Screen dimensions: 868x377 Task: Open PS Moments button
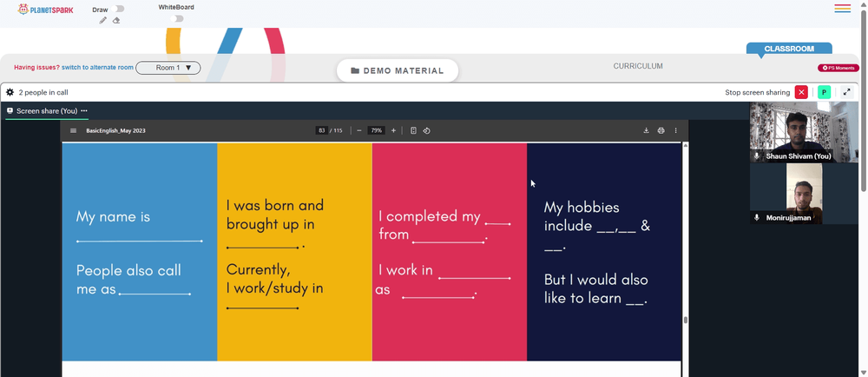[838, 68]
